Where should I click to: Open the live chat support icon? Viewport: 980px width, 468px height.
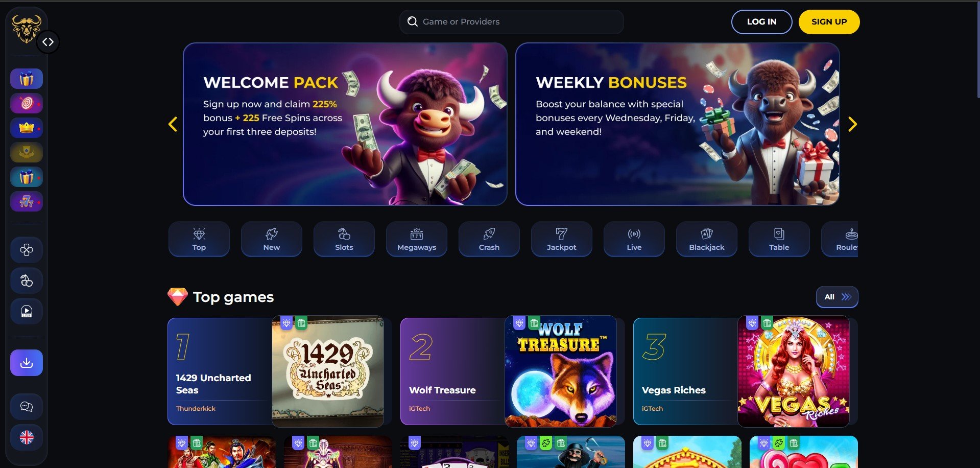coord(27,407)
